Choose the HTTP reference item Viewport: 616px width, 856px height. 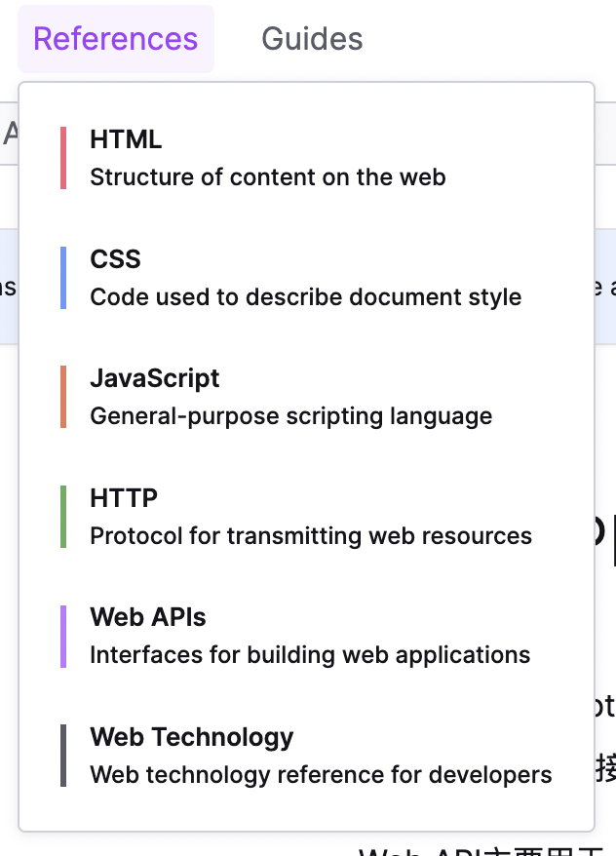pos(124,498)
